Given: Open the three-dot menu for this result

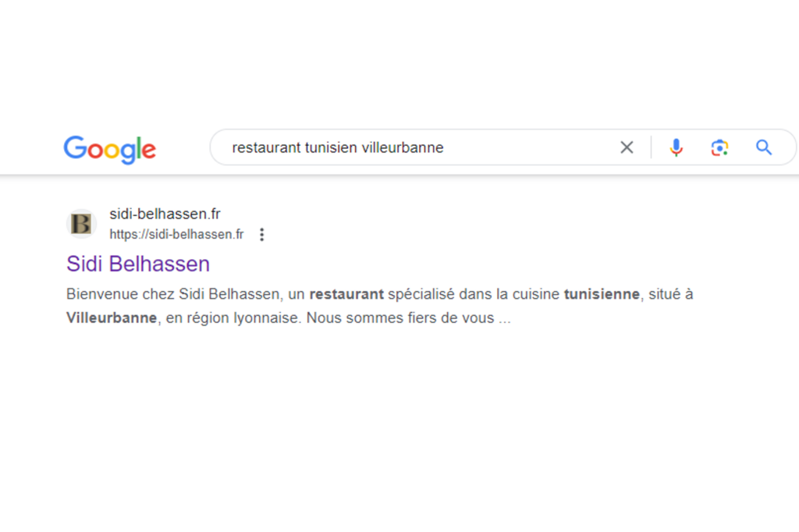Looking at the screenshot, I should pyautogui.click(x=262, y=234).
